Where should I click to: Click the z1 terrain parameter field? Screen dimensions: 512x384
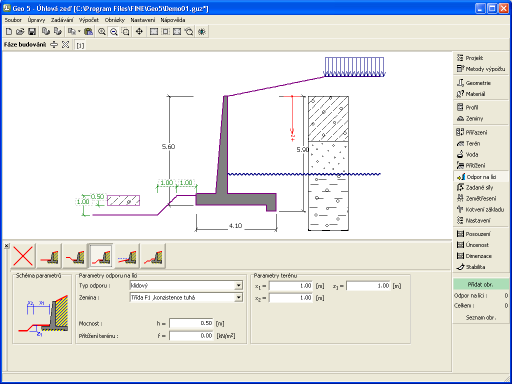click(x=368, y=286)
